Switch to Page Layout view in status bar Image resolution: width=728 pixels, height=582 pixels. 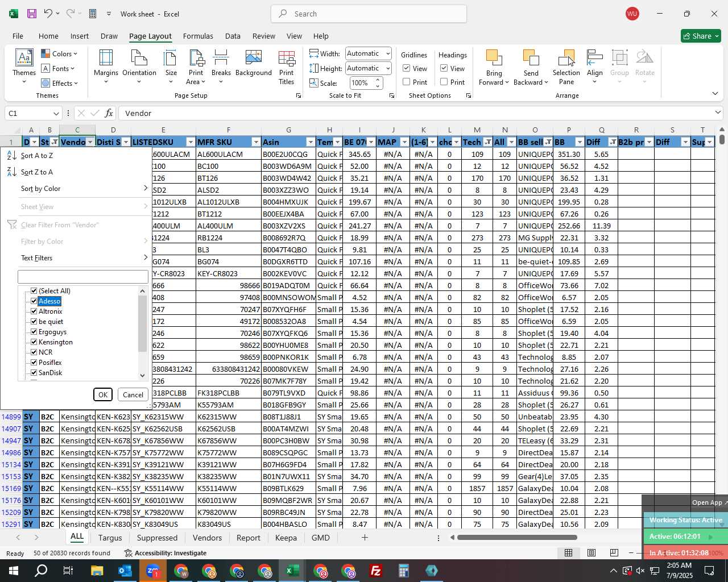click(591, 552)
